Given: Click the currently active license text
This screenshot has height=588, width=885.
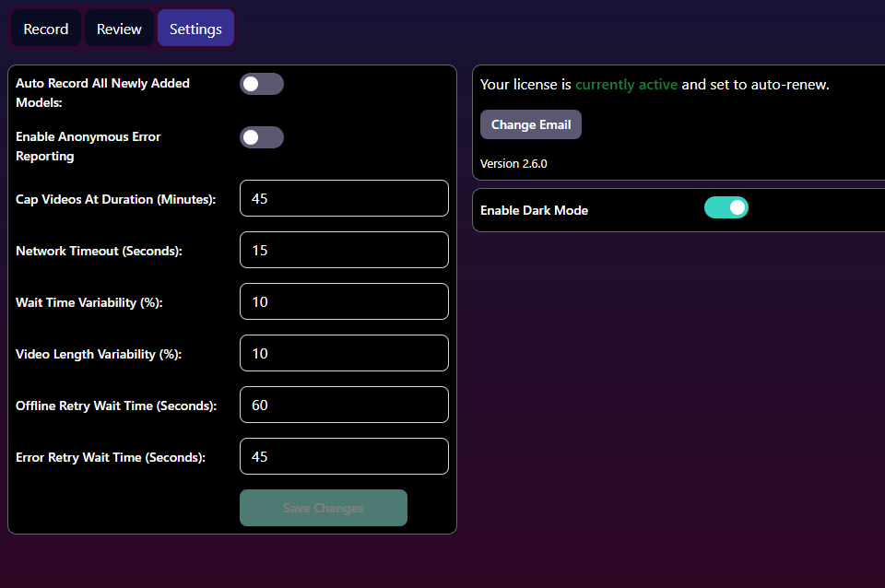Looking at the screenshot, I should [x=626, y=84].
